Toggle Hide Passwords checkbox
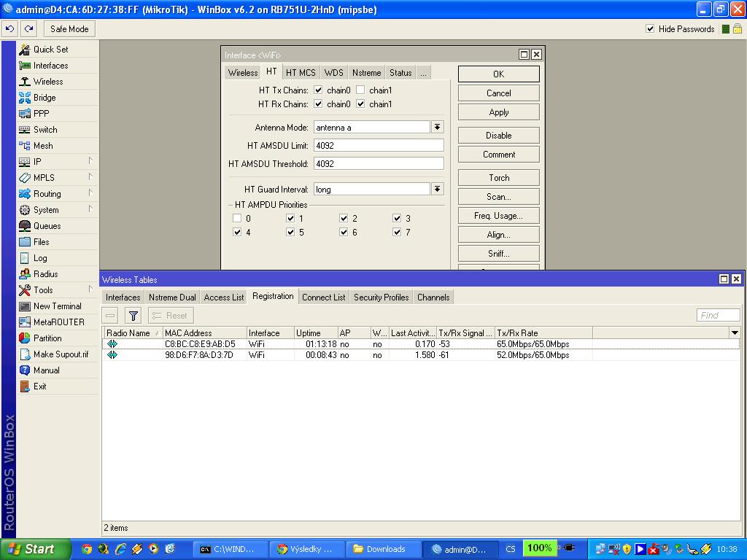 tap(650, 28)
